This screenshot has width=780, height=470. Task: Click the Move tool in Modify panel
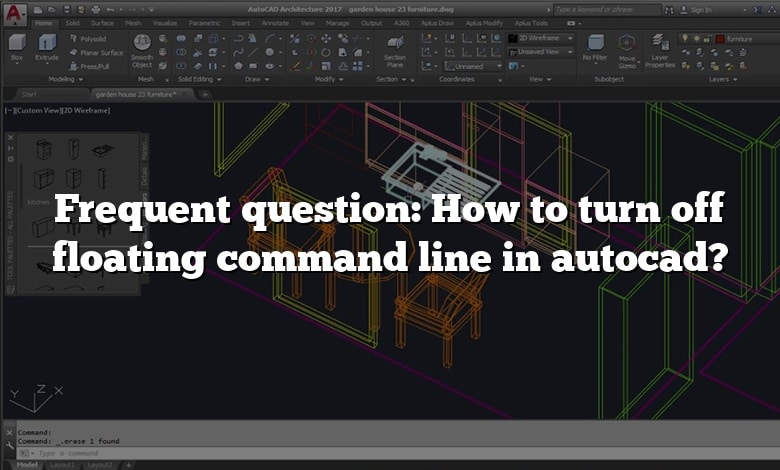(326, 38)
